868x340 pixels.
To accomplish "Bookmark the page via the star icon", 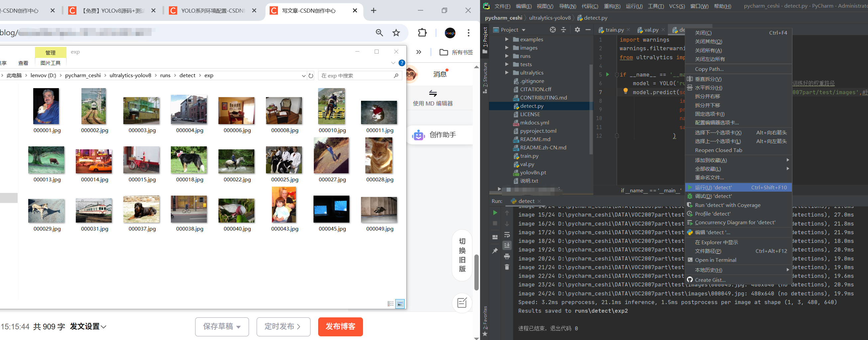I will pyautogui.click(x=396, y=33).
